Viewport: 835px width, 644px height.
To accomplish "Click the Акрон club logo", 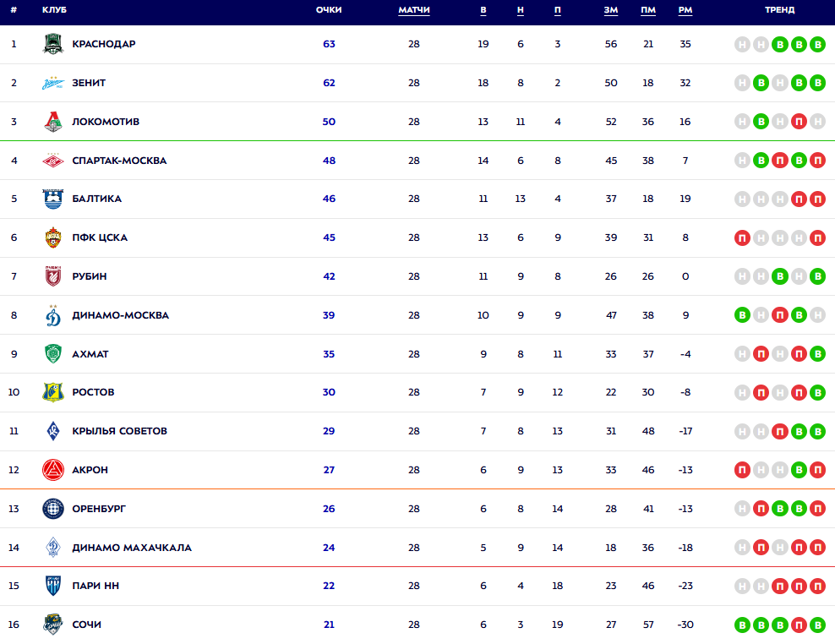I will click(x=52, y=470).
